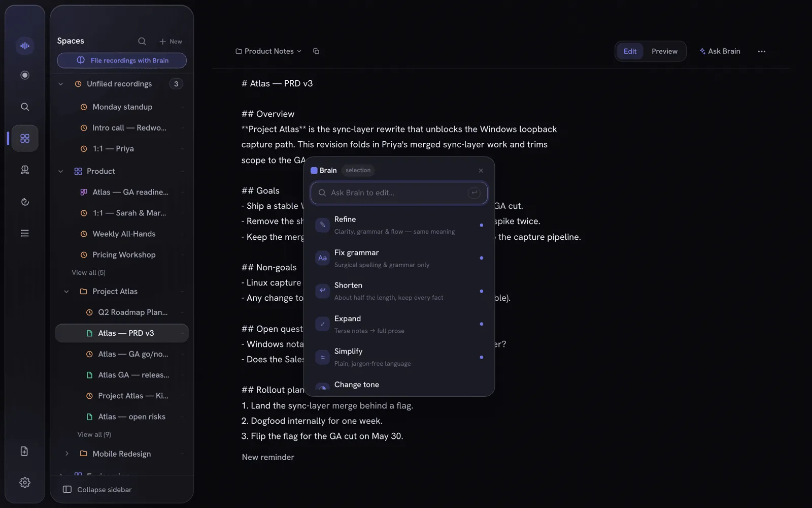Click Collapse sidebar
Image resolution: width=812 pixels, height=508 pixels.
pos(97,490)
